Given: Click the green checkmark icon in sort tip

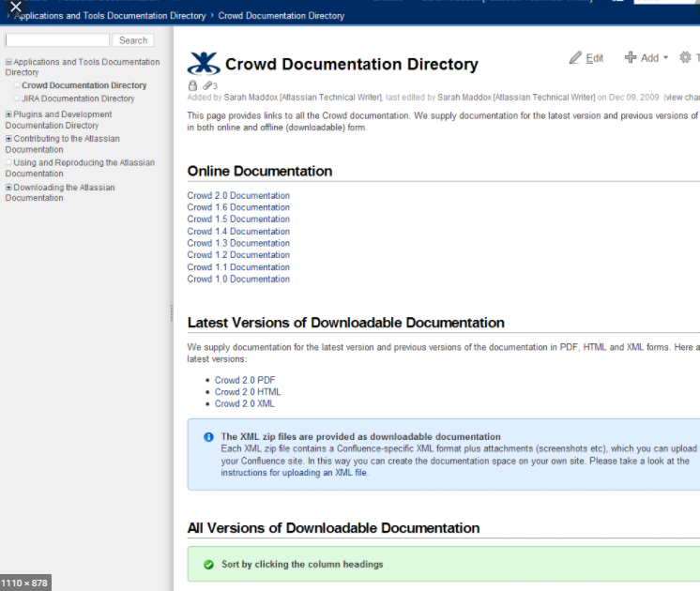Looking at the screenshot, I should [208, 565].
